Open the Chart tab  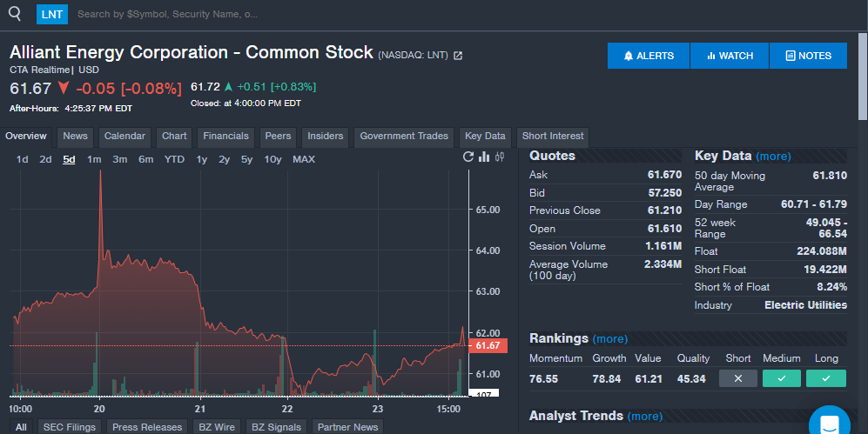coord(174,137)
